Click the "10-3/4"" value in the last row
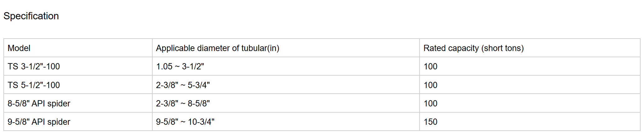The height and width of the screenshot is (140, 644). [x=201, y=122]
